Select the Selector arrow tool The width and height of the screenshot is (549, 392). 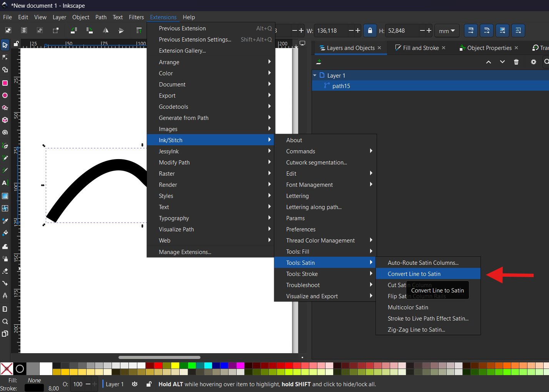click(5, 45)
